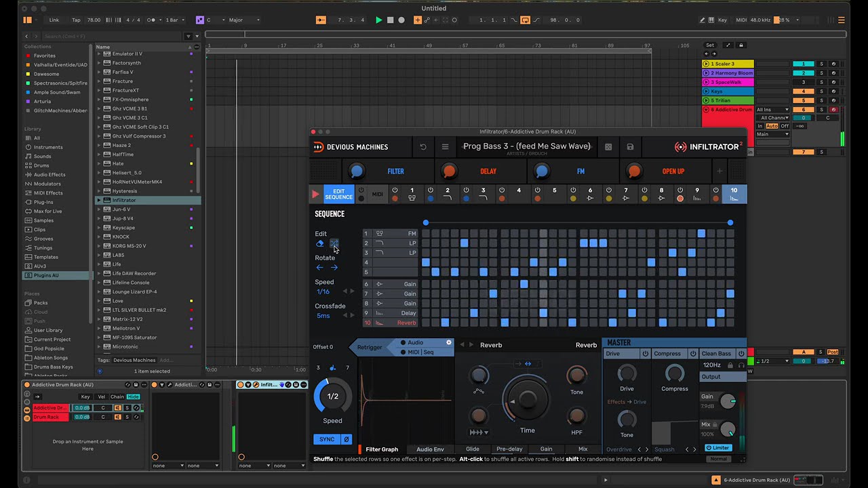This screenshot has width=868, height=488.
Task: Click the EDIT SEQUENCE button
Action: [339, 195]
